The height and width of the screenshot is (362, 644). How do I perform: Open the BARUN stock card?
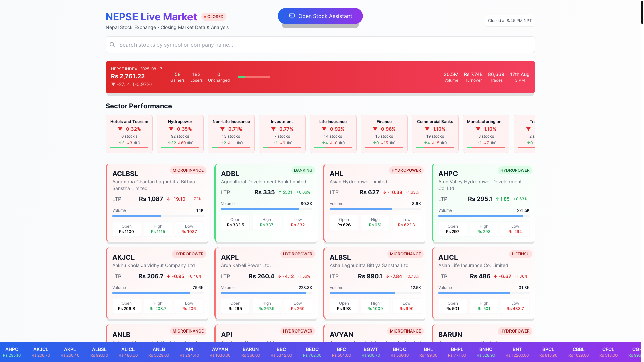click(x=483, y=333)
